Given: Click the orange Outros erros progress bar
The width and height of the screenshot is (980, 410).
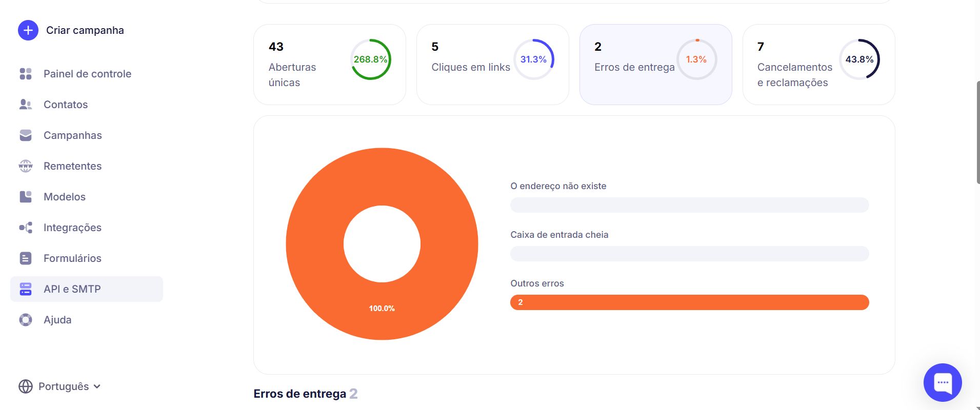Looking at the screenshot, I should tap(689, 302).
